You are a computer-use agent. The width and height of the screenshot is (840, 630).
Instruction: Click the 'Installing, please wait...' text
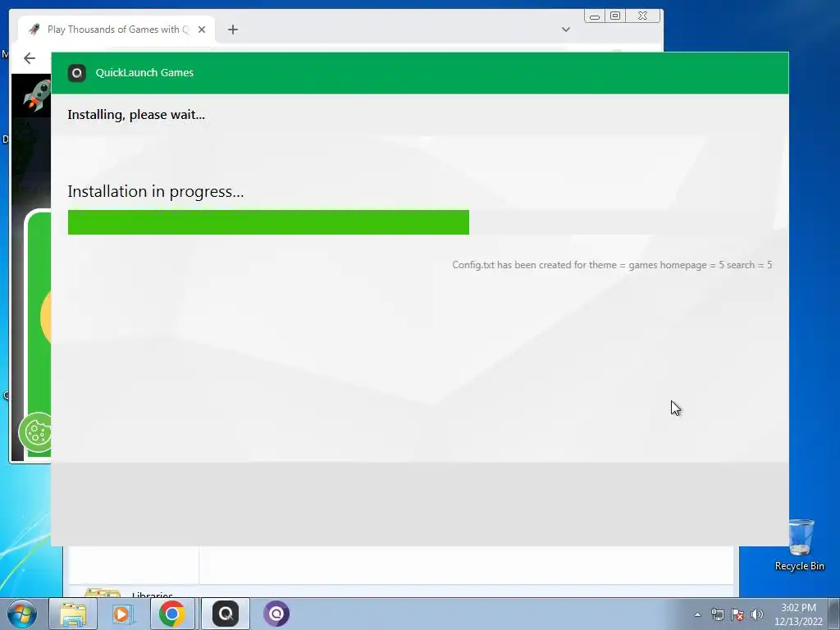coord(136,115)
